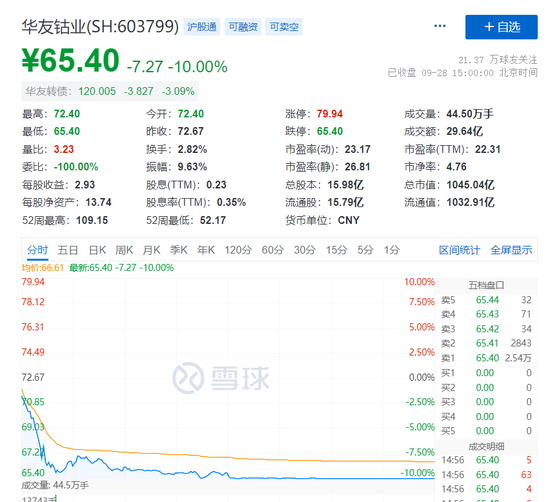
Task: Click the 卖2 order row with 2843
Action: [486, 343]
